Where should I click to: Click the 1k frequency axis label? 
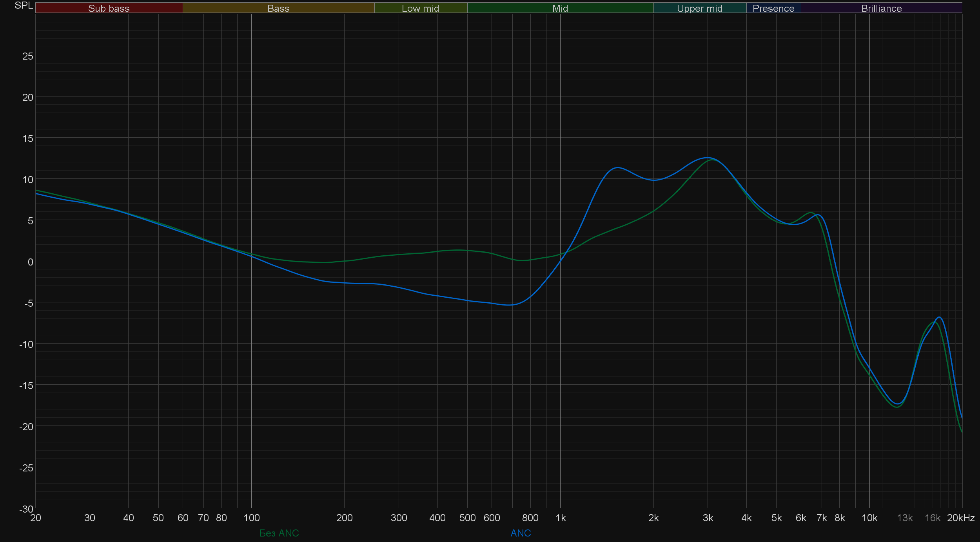click(x=561, y=518)
